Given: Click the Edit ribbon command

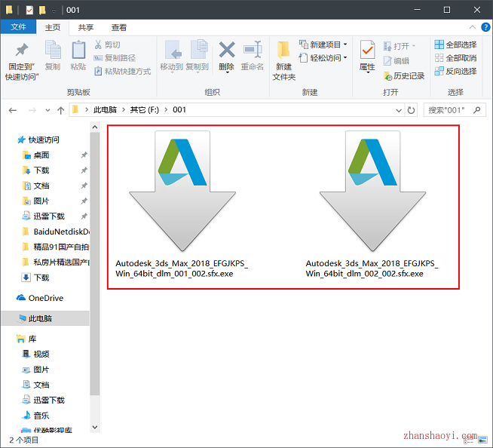Looking at the screenshot, I should click(x=397, y=61).
